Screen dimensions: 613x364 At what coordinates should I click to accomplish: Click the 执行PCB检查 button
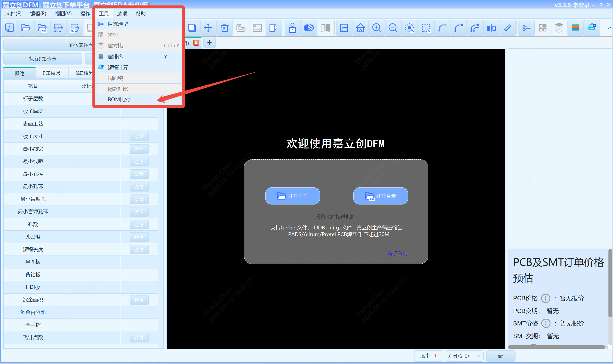(43, 59)
